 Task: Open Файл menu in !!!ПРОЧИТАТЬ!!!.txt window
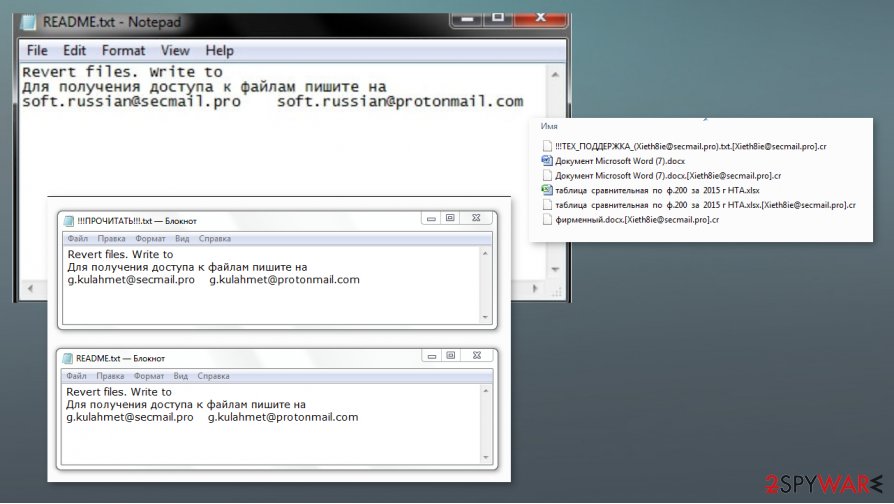point(78,238)
